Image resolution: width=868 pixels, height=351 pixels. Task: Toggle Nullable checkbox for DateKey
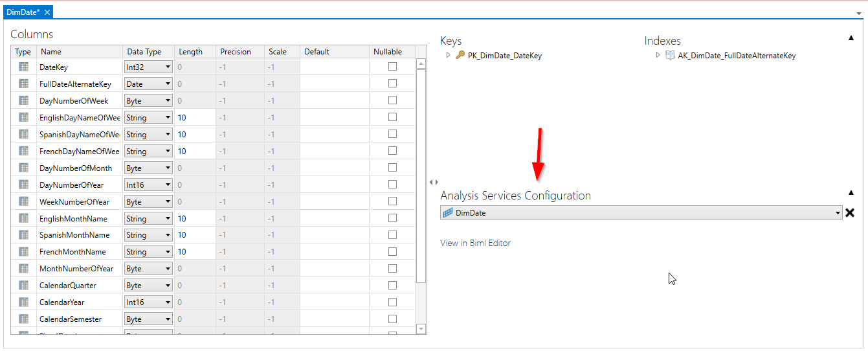tap(392, 67)
